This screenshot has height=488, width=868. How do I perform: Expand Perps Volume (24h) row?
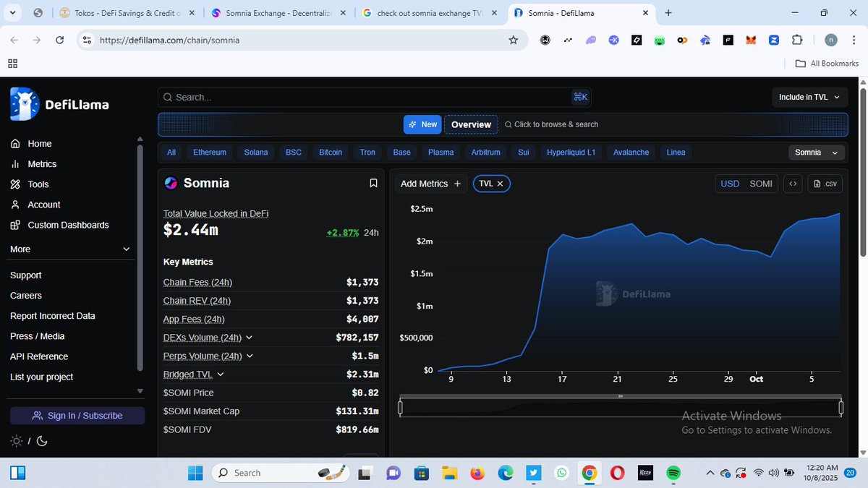pyautogui.click(x=250, y=356)
